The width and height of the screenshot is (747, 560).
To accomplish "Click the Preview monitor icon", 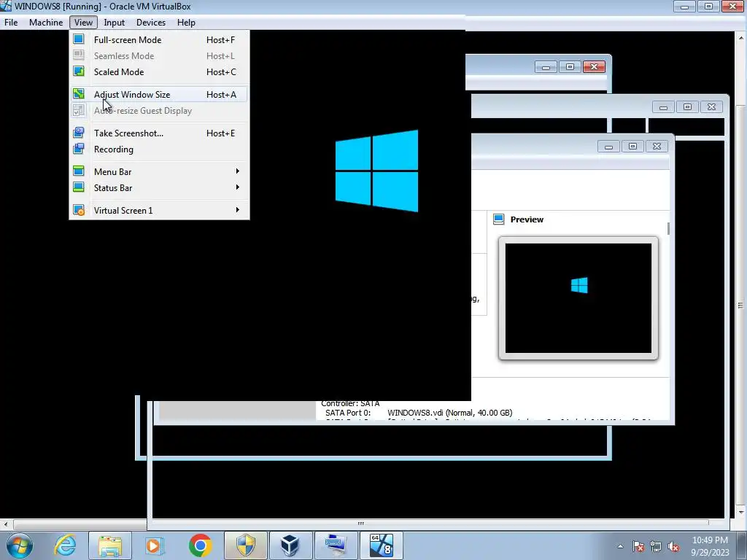I will (499, 219).
